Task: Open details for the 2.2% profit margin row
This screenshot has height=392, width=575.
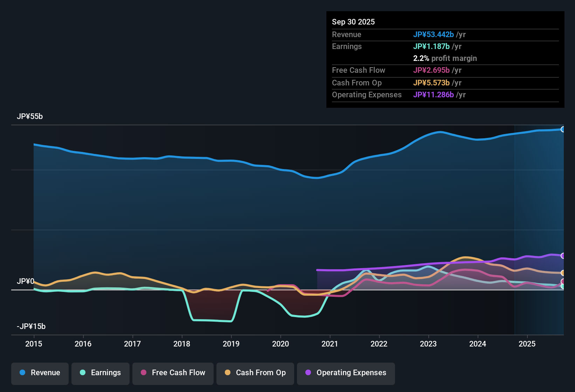Action: coord(445,58)
